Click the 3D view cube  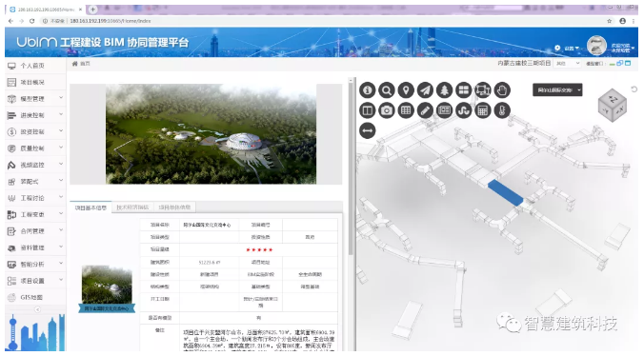pos(613,106)
